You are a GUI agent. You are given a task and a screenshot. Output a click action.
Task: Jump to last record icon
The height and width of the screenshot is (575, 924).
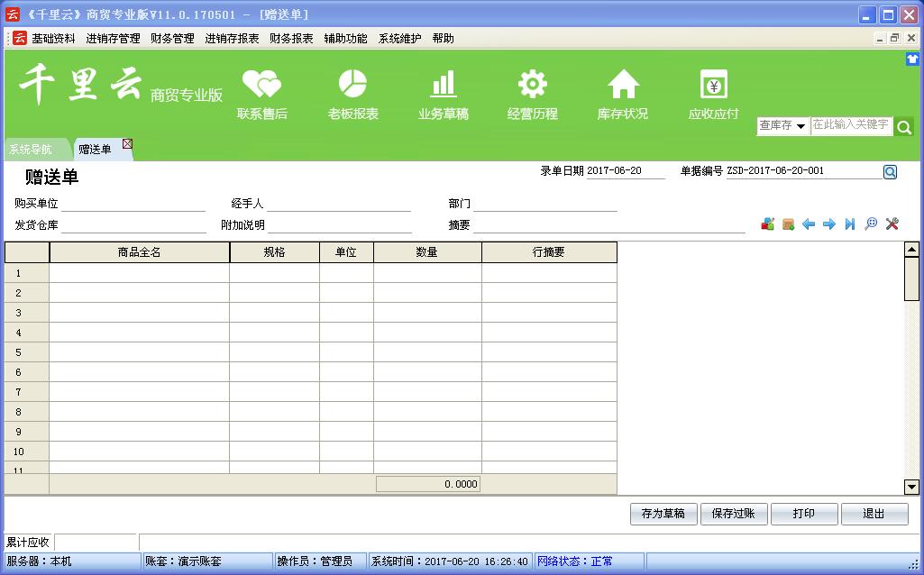[849, 224]
